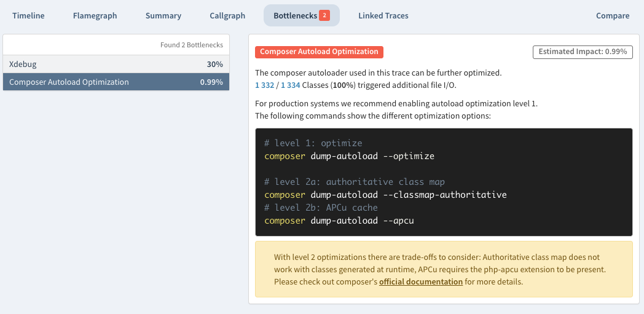This screenshot has height=314, width=644.
Task: Switch to the Flamegraph tab
Action: (95, 15)
